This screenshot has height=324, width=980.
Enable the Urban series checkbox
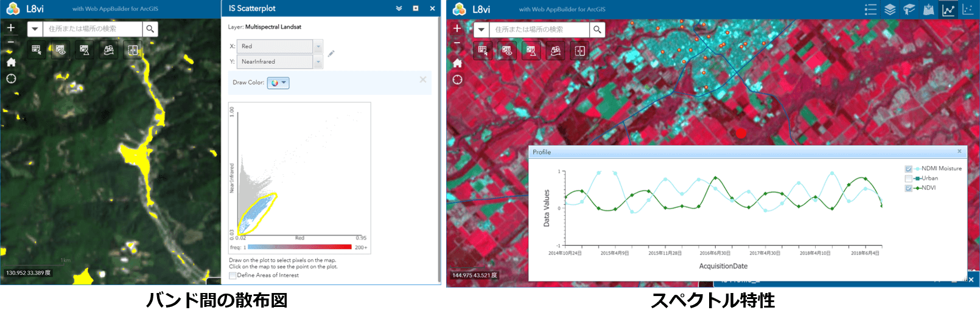coord(909,179)
